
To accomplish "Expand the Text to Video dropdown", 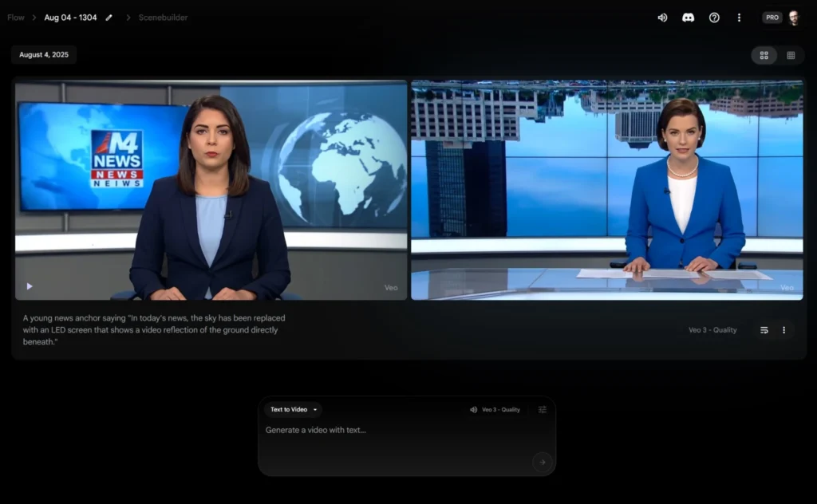I will point(293,410).
